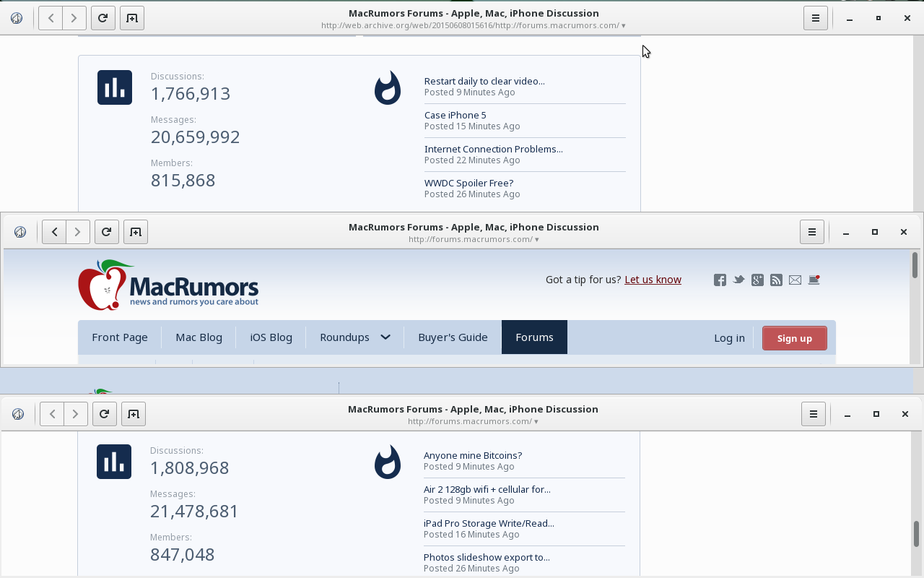
Task: Open a new tab in the middle window
Action: tap(135, 232)
